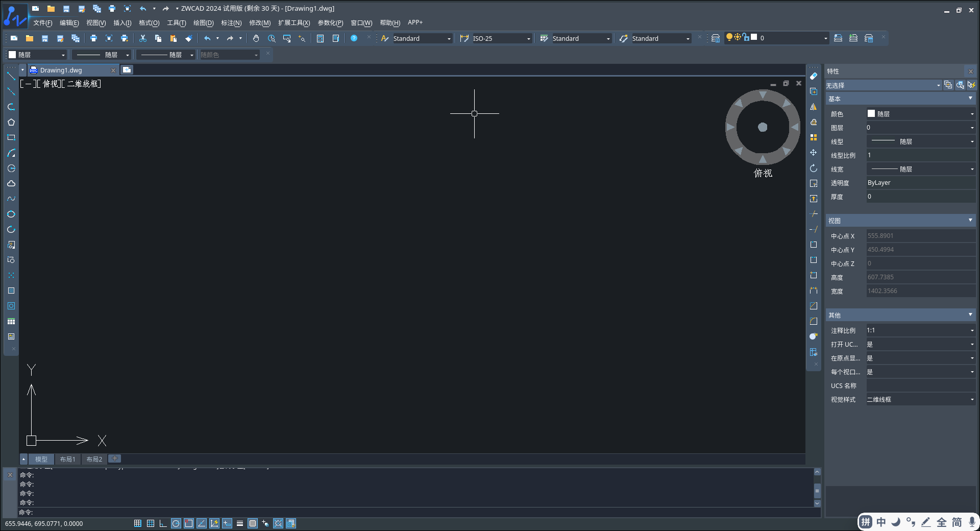
Task: Click the Print icon in standard toolbar
Action: click(93, 38)
